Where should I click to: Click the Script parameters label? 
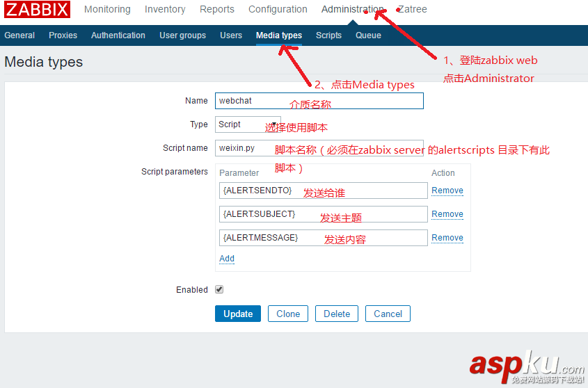pyautogui.click(x=175, y=172)
